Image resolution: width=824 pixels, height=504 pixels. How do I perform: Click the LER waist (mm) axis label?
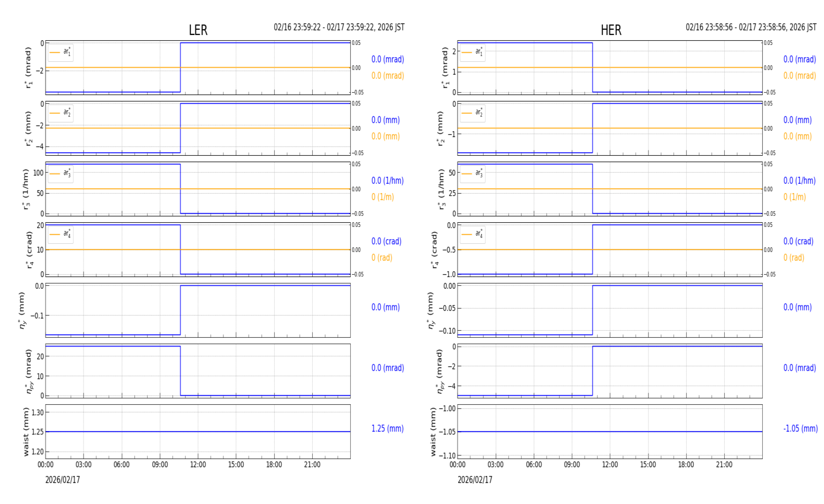(26, 432)
